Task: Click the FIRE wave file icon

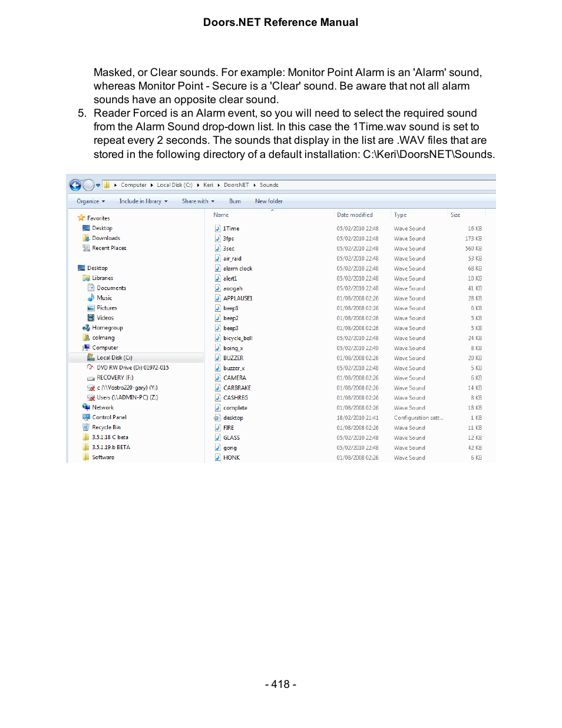Action: point(217,428)
